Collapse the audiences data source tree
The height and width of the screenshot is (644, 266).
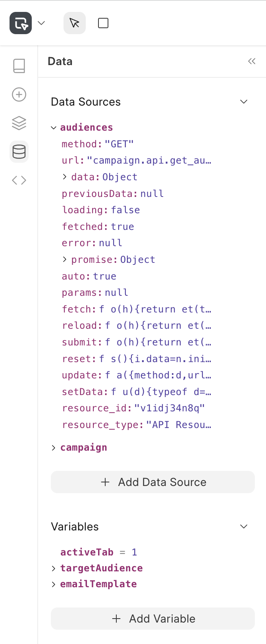tap(54, 127)
